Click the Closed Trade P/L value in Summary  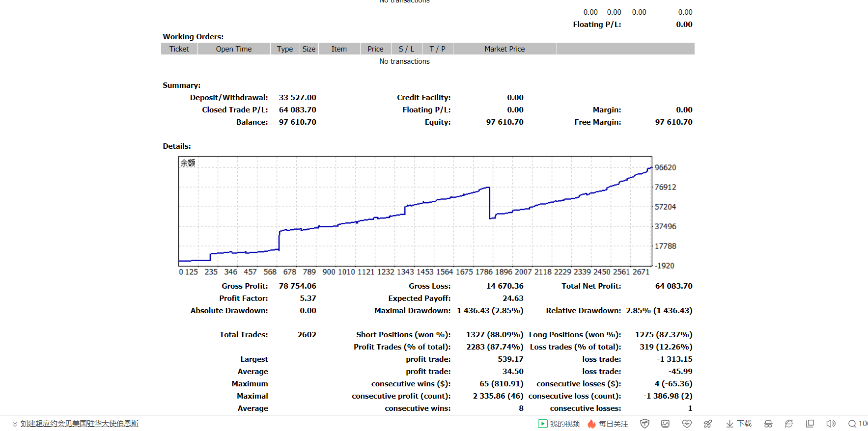298,110
